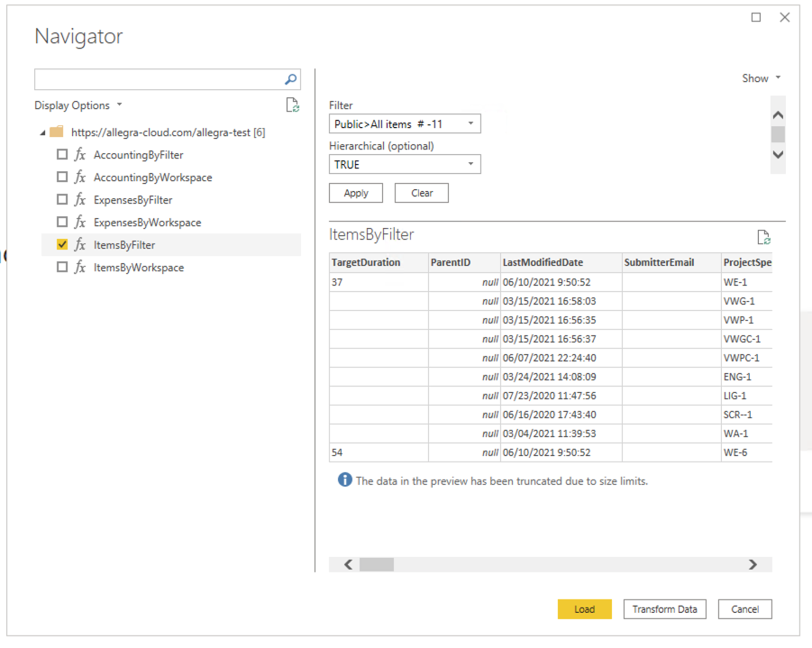Click the search magnifier icon
812x648 pixels.
pos(290,79)
